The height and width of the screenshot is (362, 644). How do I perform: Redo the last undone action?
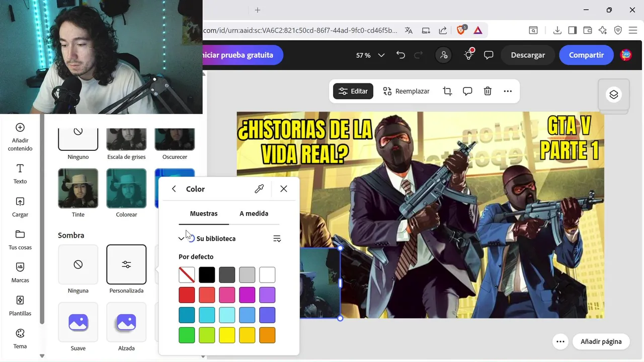(x=418, y=55)
